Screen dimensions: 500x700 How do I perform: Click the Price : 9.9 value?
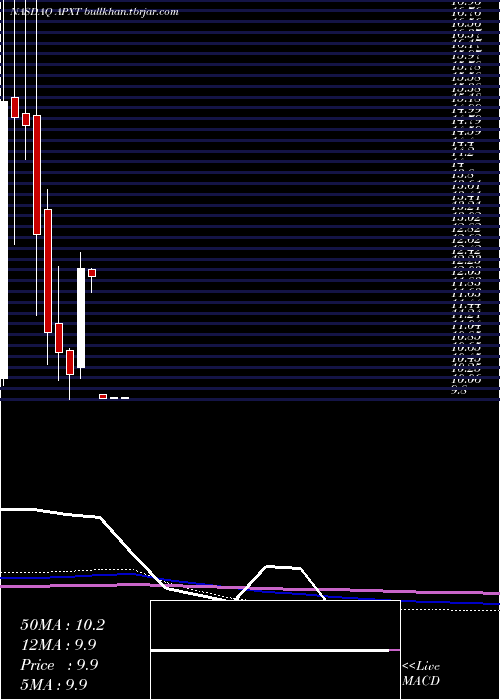pyautogui.click(x=58, y=665)
